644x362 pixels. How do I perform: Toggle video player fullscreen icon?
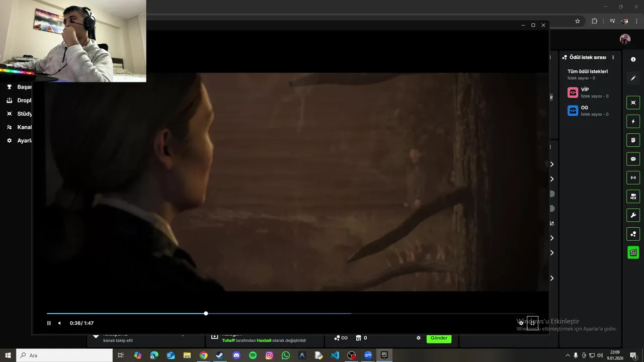pyautogui.click(x=532, y=323)
